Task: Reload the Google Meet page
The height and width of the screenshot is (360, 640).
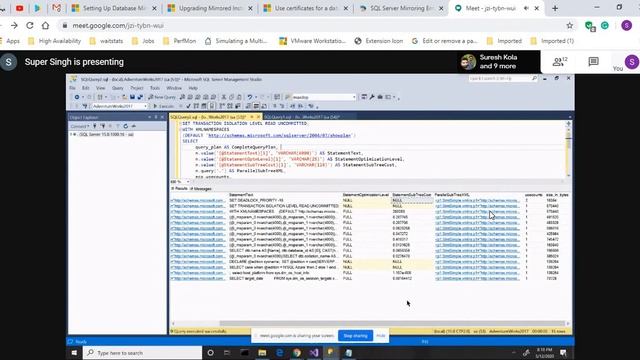Action: pyautogui.click(x=30, y=25)
